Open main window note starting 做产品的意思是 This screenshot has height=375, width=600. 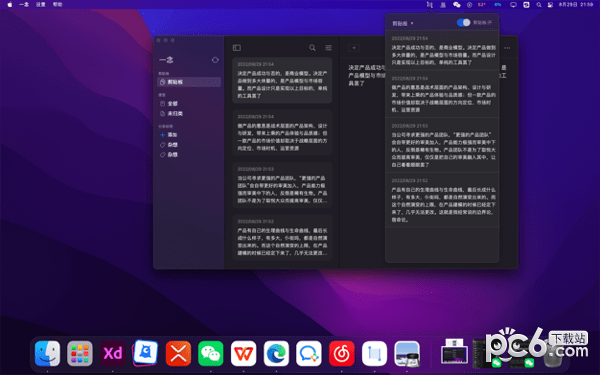pyautogui.click(x=282, y=133)
